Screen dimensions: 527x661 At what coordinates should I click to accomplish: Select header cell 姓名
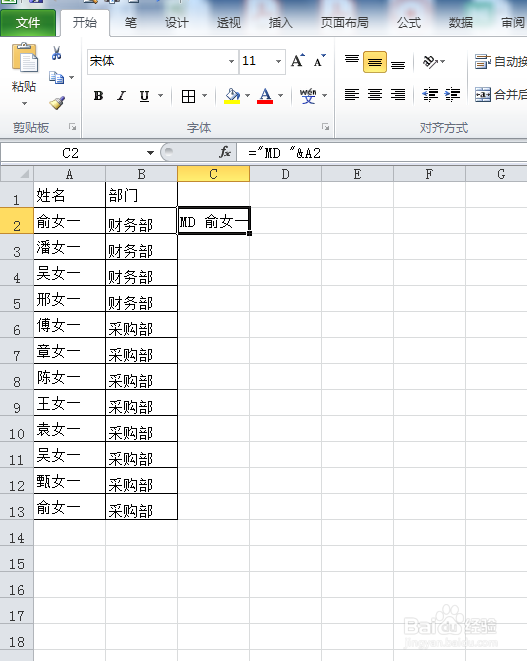click(x=70, y=195)
